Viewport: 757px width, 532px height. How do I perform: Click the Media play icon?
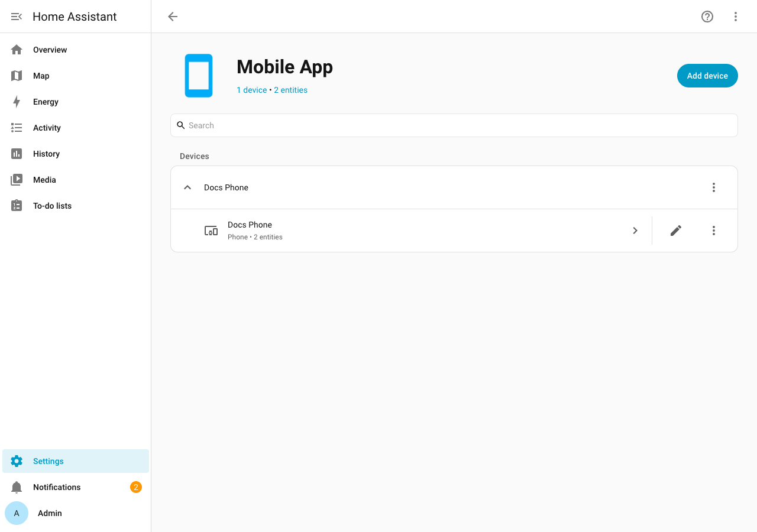pyautogui.click(x=17, y=180)
